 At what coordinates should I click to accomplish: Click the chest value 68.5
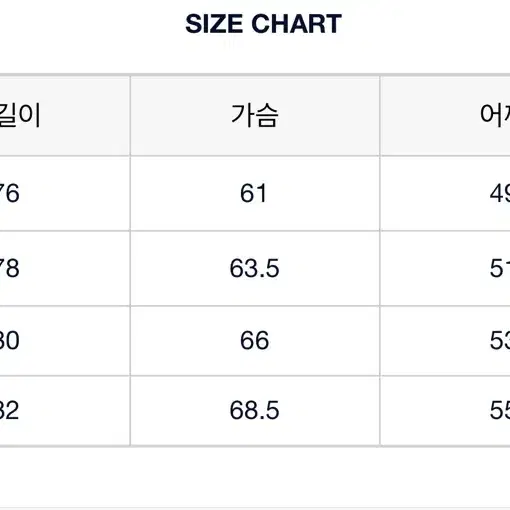coord(254,410)
